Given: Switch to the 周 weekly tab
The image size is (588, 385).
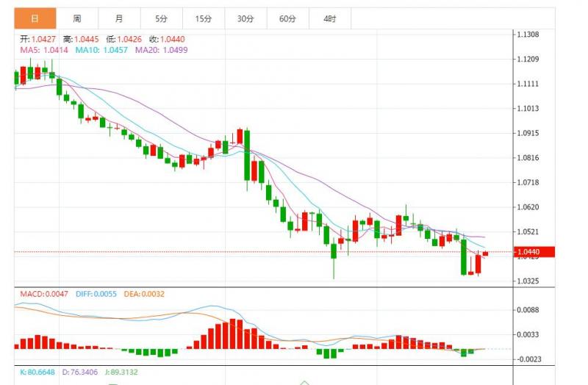Looking at the screenshot, I should point(77,18).
